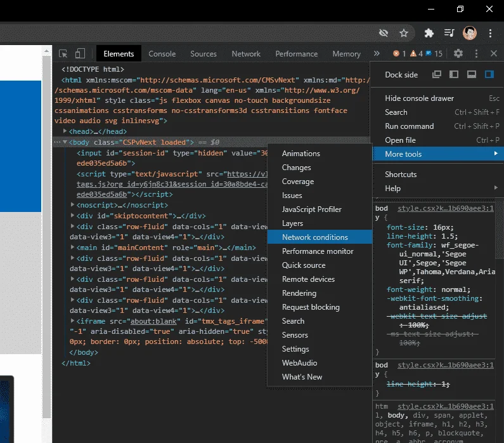Screen dimensions: 504x443
Task: Open Settings from More tools
Action: (x=320, y=348)
